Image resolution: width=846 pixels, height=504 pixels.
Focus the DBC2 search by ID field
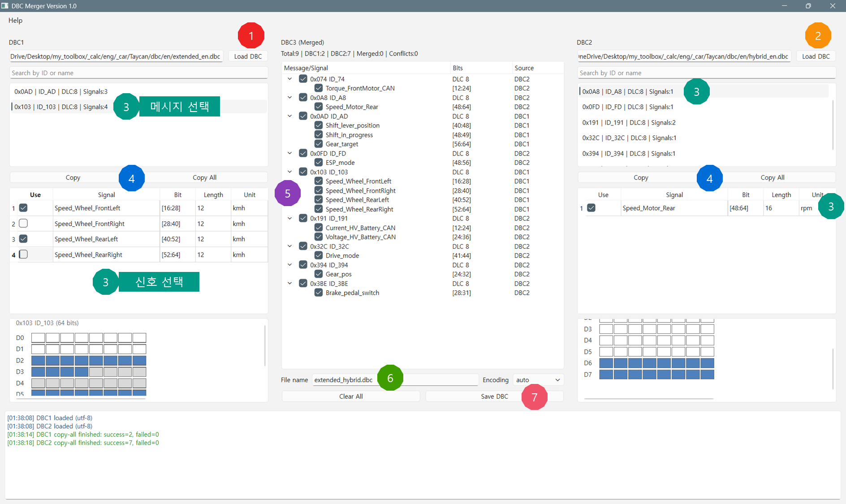pos(707,73)
